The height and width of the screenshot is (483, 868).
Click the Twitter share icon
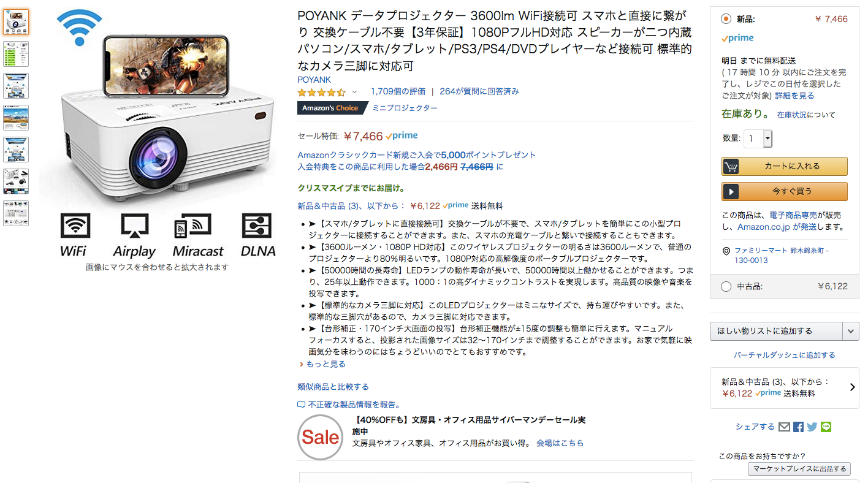click(811, 427)
